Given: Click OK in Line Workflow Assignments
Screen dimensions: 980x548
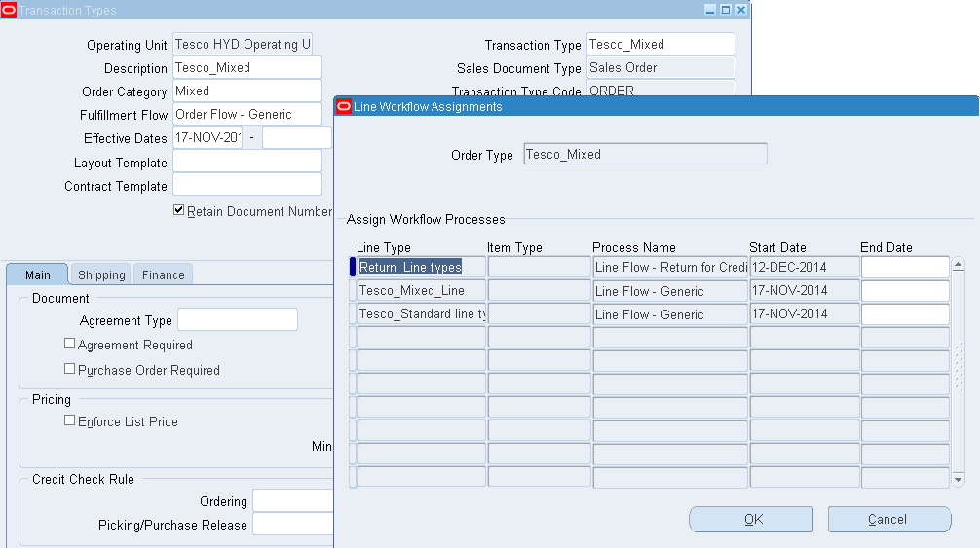Looking at the screenshot, I should (751, 520).
